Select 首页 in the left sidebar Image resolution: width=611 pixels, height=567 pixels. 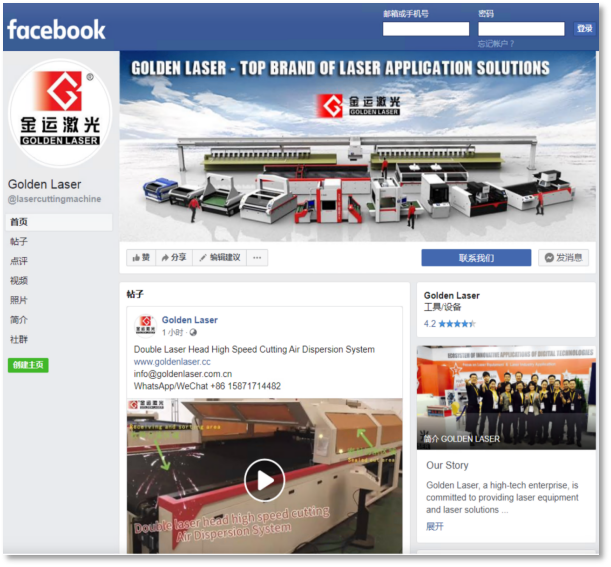[x=20, y=222]
